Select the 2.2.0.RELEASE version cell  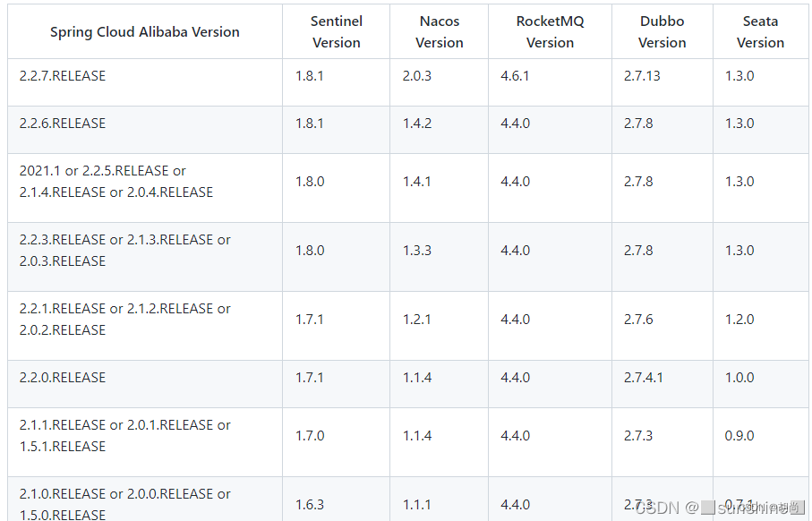pyautogui.click(x=63, y=378)
